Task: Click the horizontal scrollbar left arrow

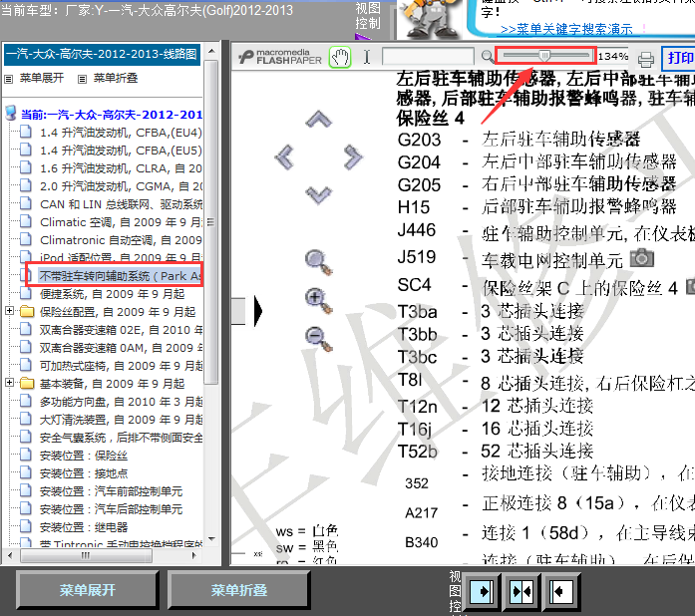Action: click(10, 555)
